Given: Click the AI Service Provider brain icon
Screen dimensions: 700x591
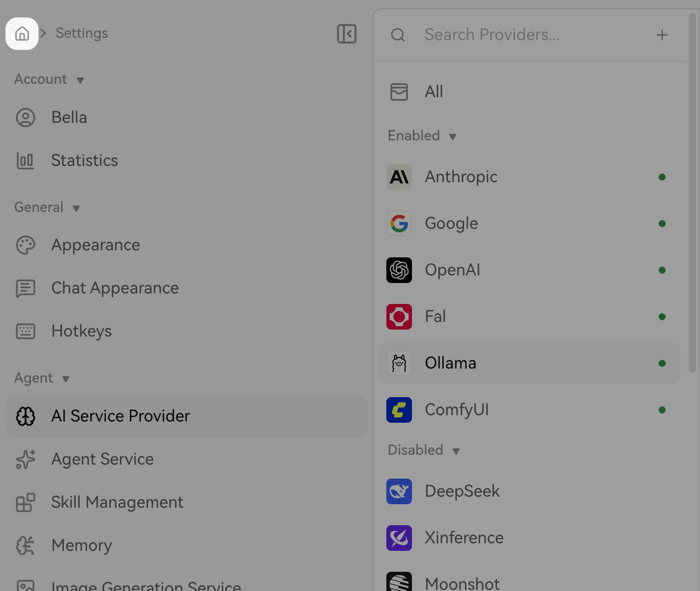Looking at the screenshot, I should pos(25,416).
